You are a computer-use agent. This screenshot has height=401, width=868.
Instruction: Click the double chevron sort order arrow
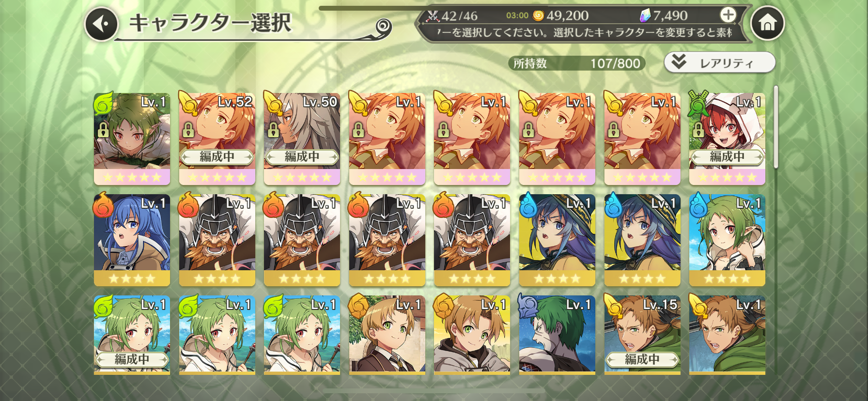[x=679, y=62]
